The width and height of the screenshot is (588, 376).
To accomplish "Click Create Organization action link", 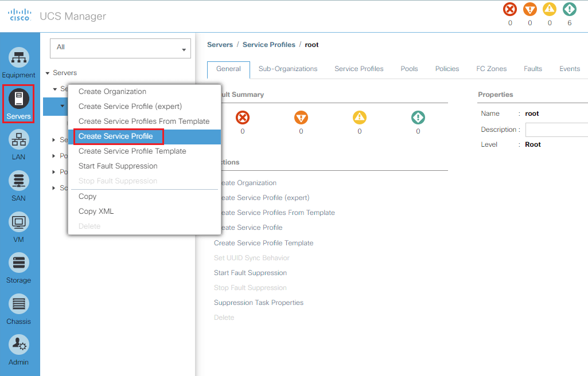I will (248, 183).
